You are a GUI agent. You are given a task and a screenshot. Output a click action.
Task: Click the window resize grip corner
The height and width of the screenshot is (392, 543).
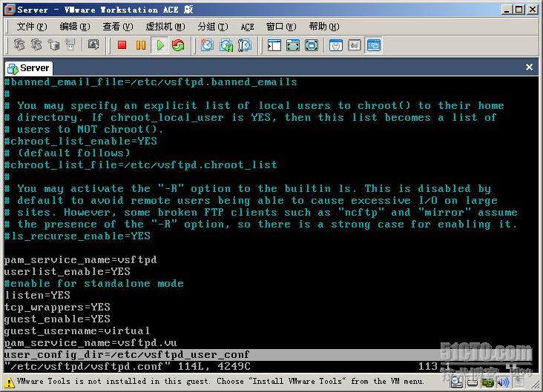[537, 384]
